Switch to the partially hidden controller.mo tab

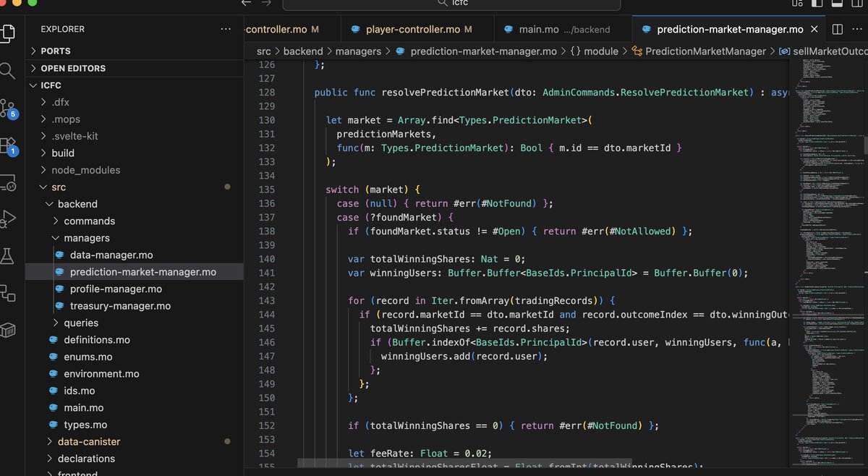pyautogui.click(x=292, y=30)
